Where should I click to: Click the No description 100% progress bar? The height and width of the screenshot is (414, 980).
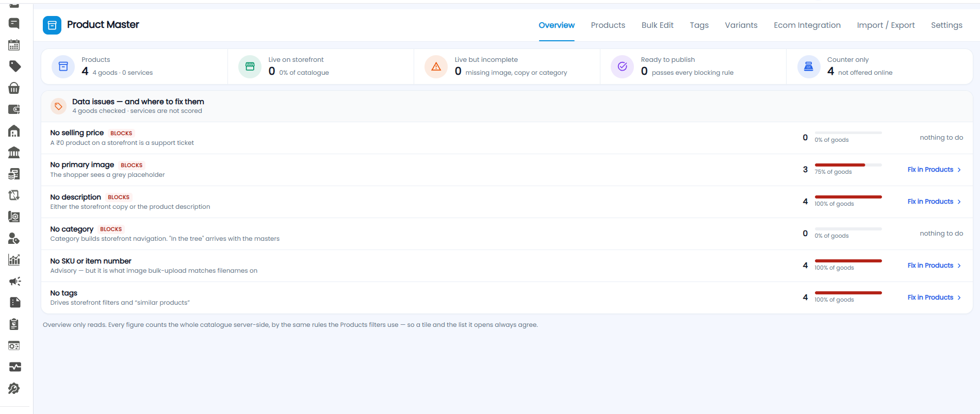(848, 197)
